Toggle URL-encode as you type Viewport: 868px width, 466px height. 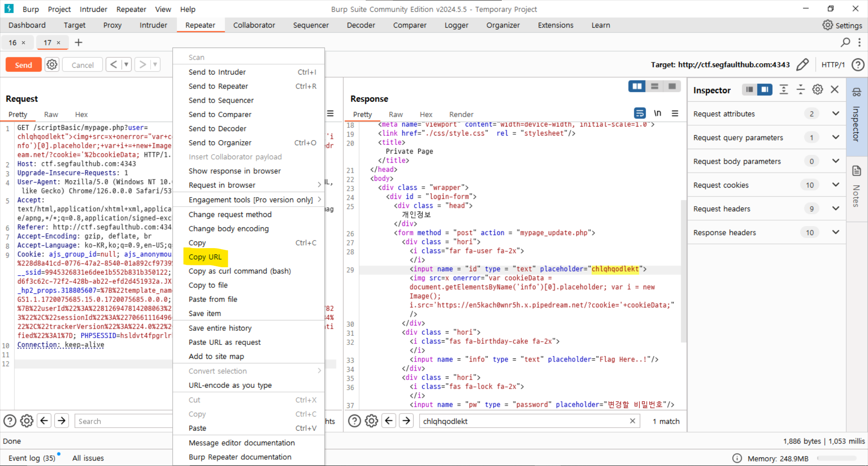pos(249,385)
